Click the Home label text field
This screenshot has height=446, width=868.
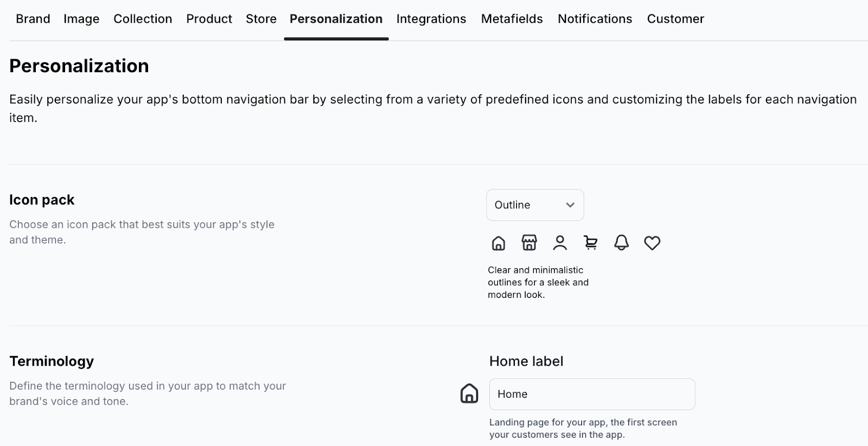(x=592, y=394)
